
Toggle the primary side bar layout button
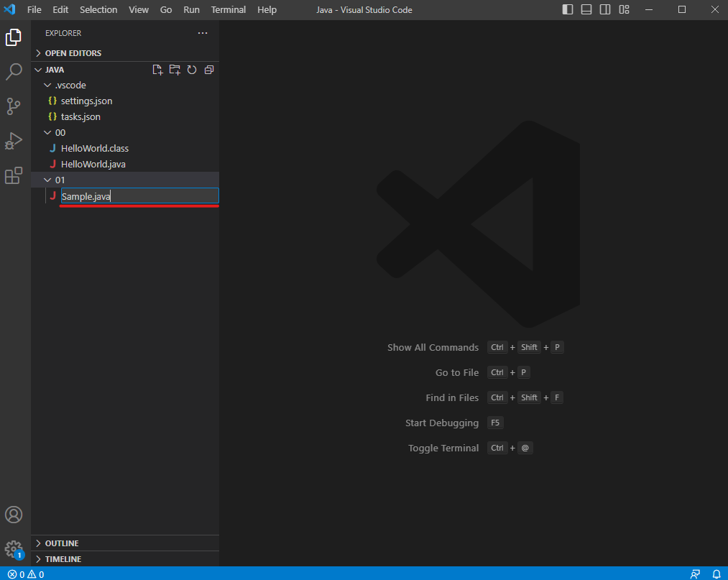pyautogui.click(x=568, y=9)
